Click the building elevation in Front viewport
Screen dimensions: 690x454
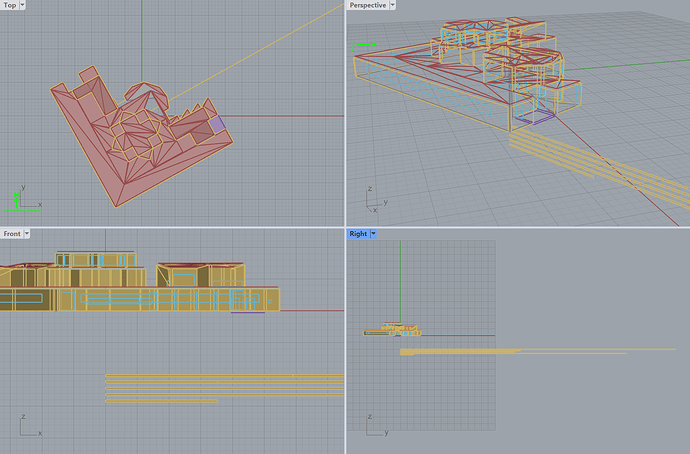(130, 285)
